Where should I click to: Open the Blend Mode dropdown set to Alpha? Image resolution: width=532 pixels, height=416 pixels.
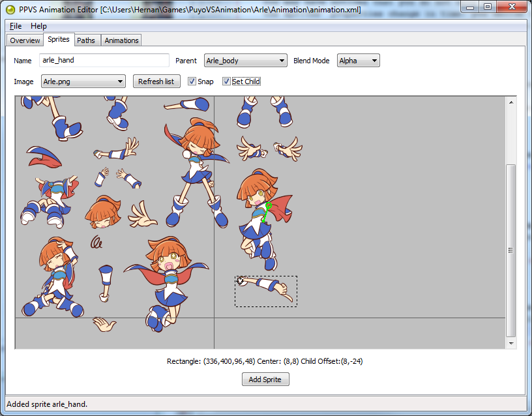coord(359,61)
